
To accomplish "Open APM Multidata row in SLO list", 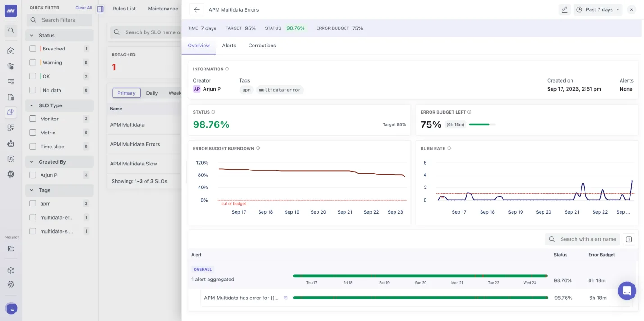I will point(144,125).
